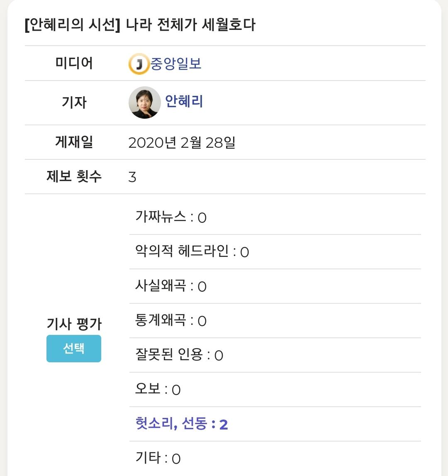This screenshot has width=448, height=476.
Task: Click the JoongAng Ilbo J logo icon
Action: coord(139,64)
